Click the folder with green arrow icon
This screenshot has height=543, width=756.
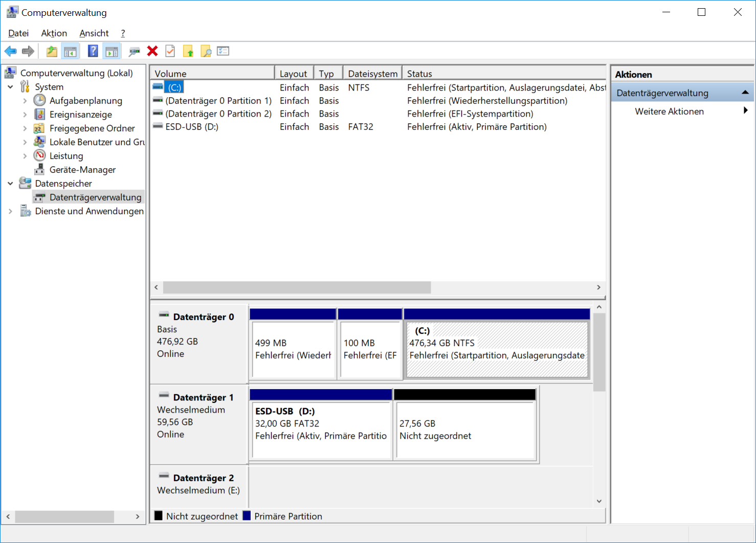click(188, 51)
